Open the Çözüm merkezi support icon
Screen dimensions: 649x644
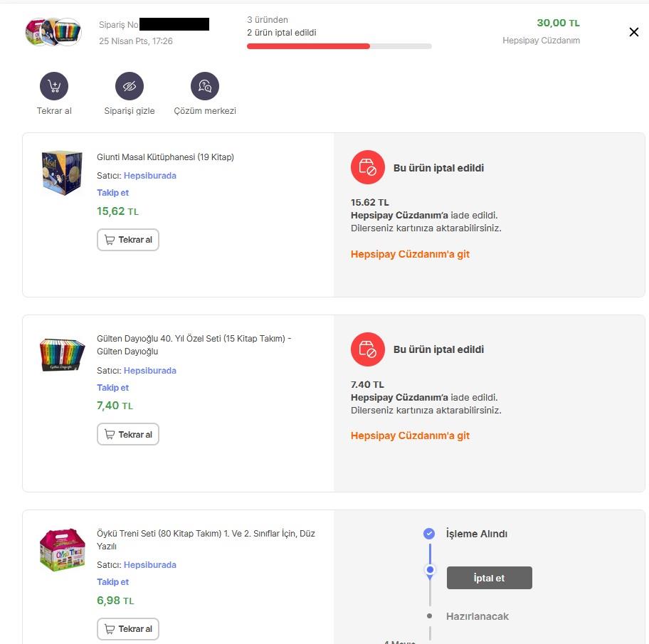[205, 87]
